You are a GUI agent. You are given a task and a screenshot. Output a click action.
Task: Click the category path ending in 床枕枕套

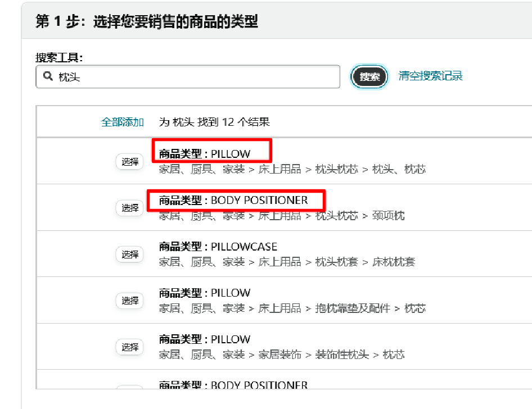click(287, 262)
